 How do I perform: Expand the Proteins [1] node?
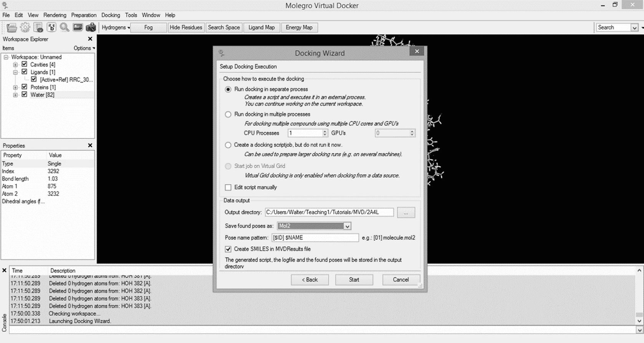coord(15,87)
